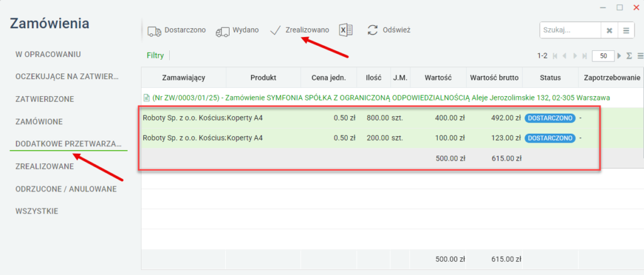Apply page size with the arrow beside 50
644x275 pixels.
[619, 56]
